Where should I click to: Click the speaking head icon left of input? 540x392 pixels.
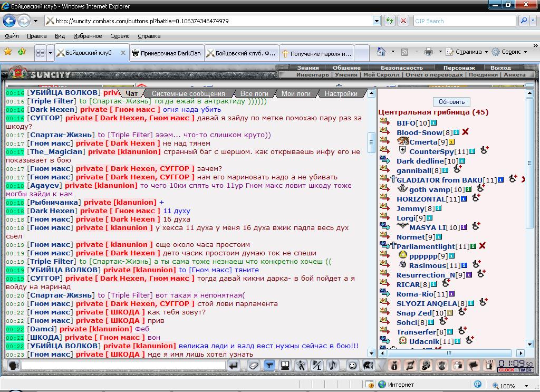pos(13,366)
